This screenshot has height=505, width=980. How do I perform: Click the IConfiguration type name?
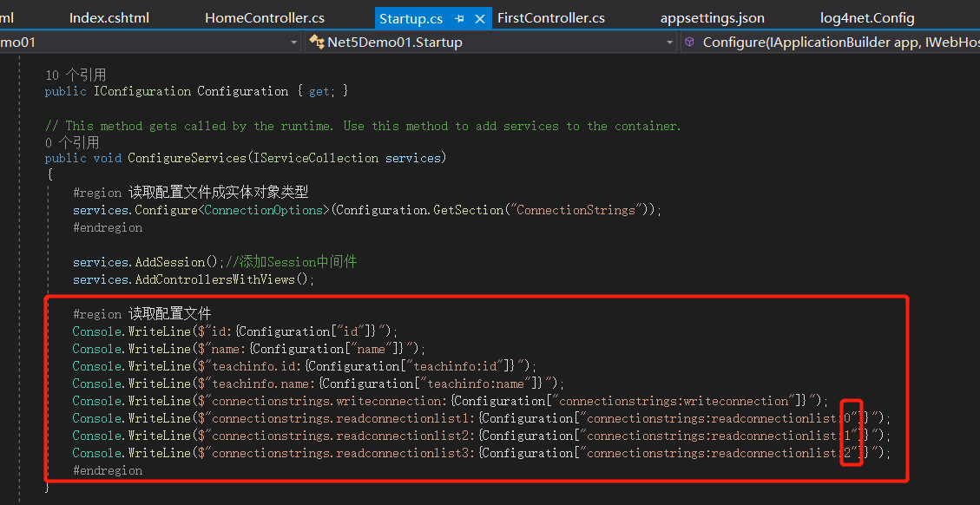pos(141,91)
